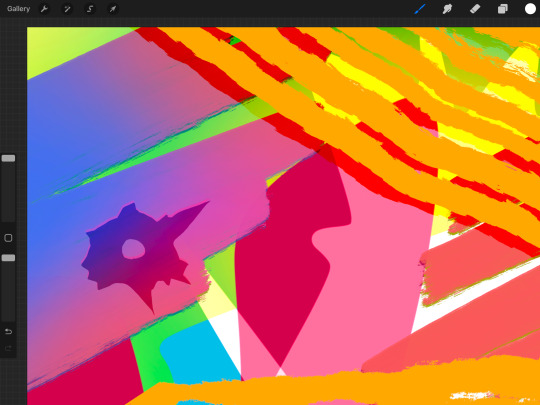Tap the square Modify eyedropper button
Viewport: 540px width, 405px height.
tap(8, 238)
